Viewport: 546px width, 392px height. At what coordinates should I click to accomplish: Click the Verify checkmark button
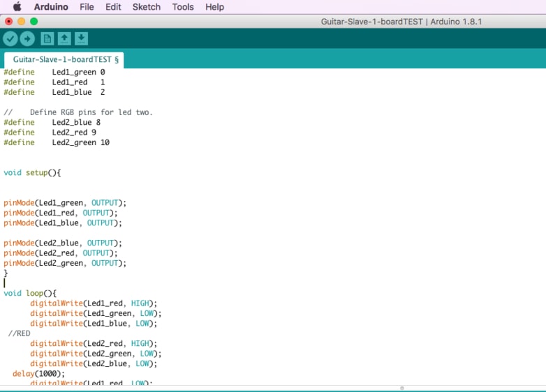point(10,38)
